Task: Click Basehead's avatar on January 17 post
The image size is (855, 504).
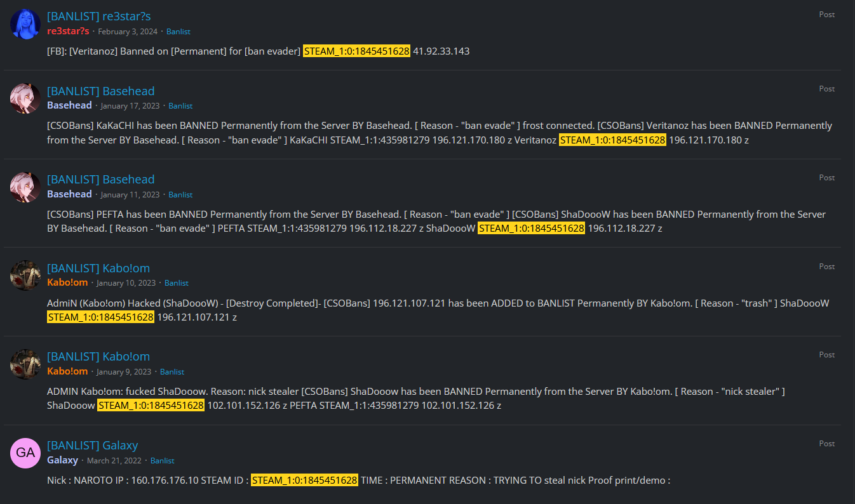Action: coord(25,98)
